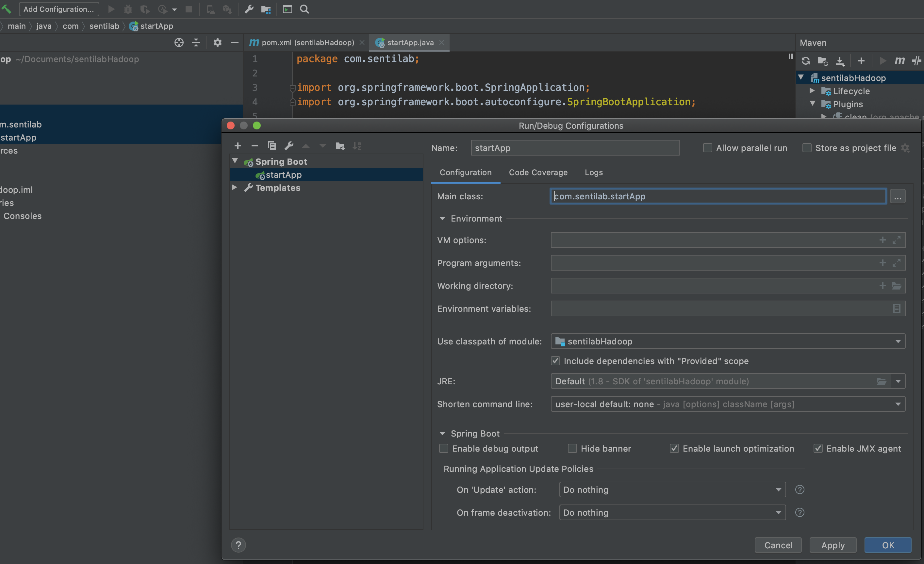Viewport: 924px width, 564px height.
Task: Uncheck Enable JMX agent
Action: (818, 449)
